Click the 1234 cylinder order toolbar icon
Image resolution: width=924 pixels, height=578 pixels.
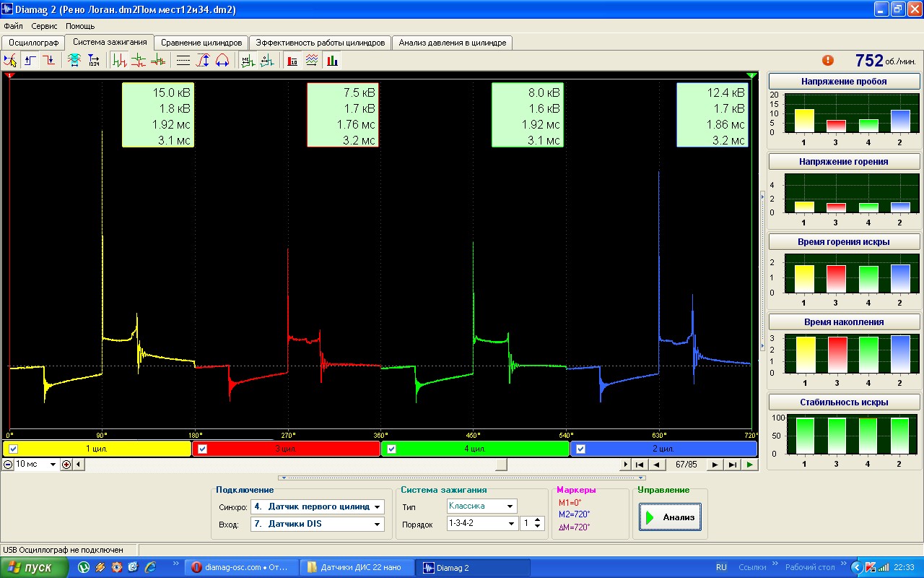[94, 61]
